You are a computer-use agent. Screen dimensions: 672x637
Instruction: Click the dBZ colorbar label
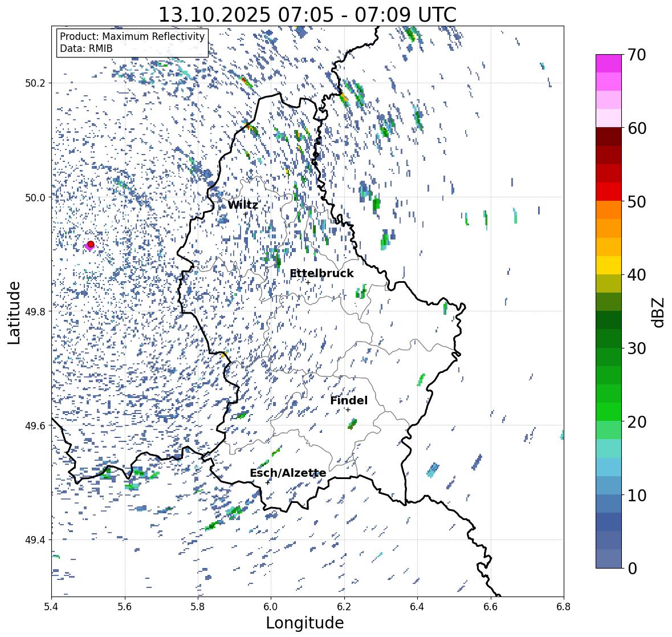(x=659, y=312)
